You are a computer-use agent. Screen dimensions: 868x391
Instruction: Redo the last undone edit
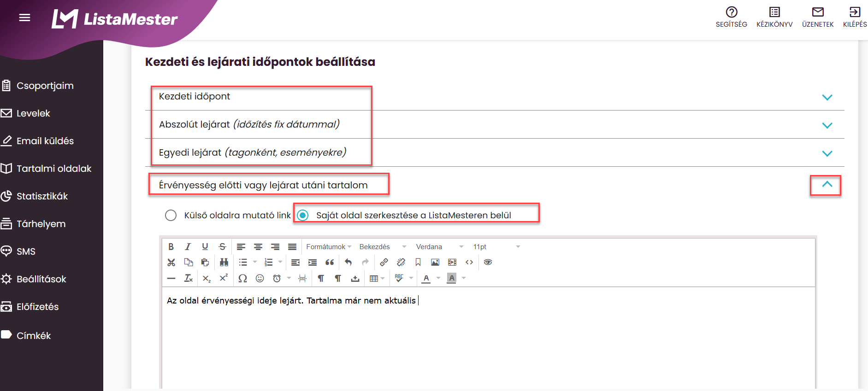coord(366,263)
